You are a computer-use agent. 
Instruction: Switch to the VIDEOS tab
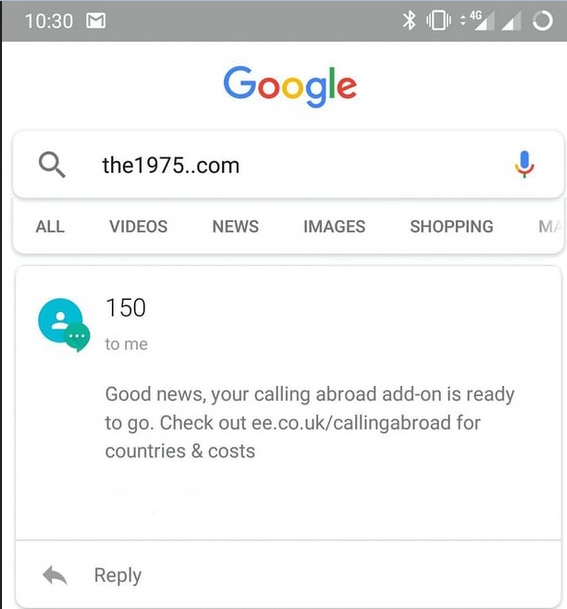coord(138,226)
